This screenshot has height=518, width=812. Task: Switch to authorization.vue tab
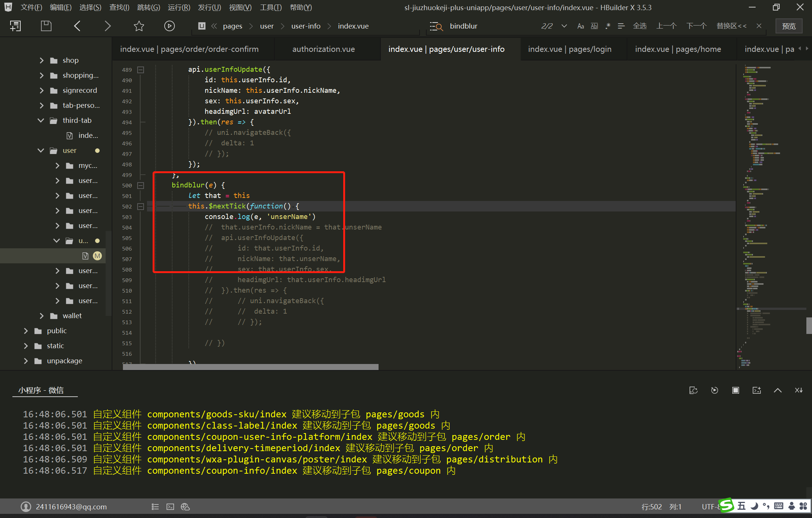(x=323, y=49)
